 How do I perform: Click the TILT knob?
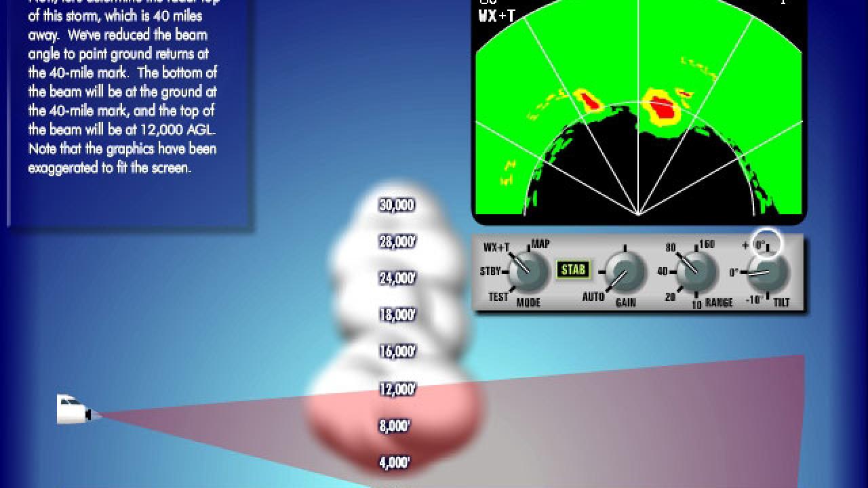770,271
